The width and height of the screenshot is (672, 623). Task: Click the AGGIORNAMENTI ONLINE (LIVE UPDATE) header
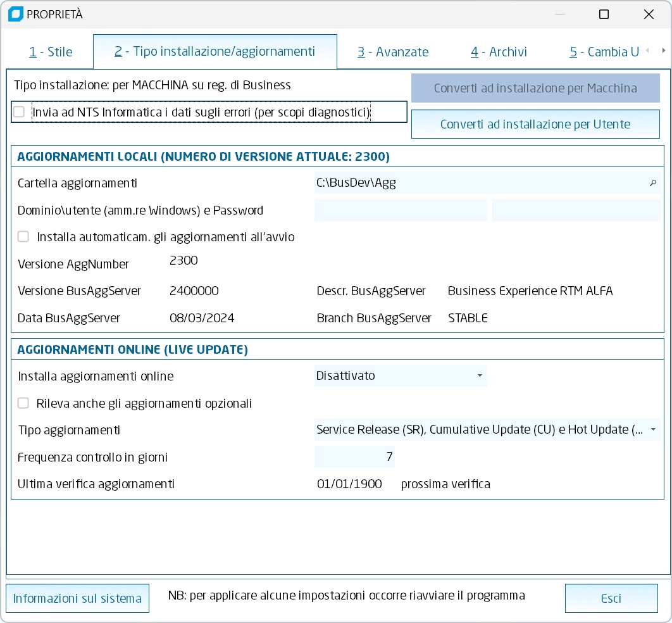point(132,349)
